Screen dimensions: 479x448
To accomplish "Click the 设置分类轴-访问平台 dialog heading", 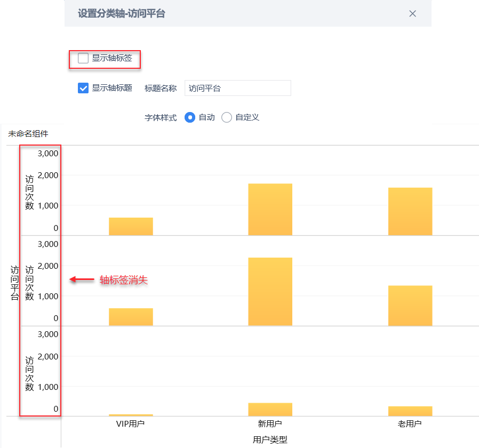I will point(121,13).
